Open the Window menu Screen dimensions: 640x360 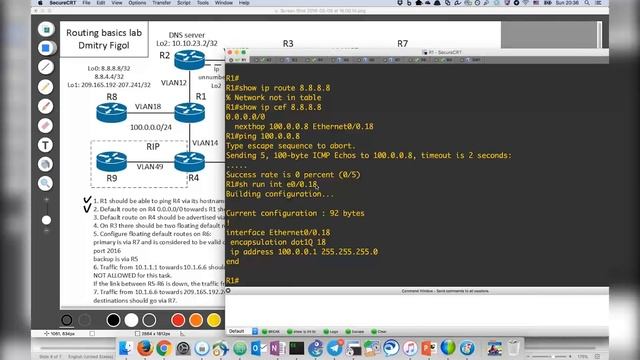224,3
